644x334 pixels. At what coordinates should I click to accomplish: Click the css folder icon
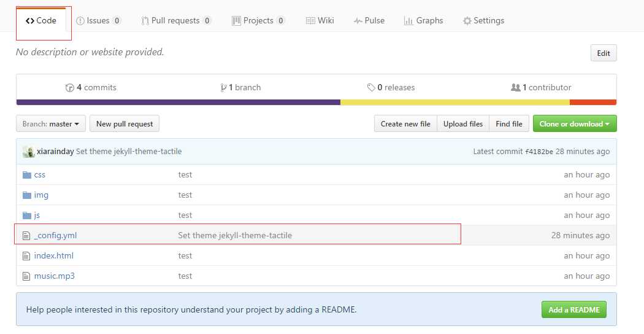pyautogui.click(x=27, y=175)
